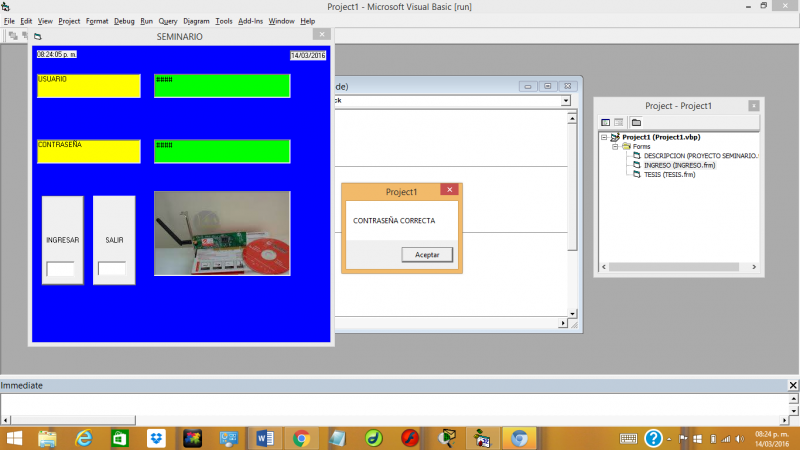Click the SEMINARIO form icon in title bar
This screenshot has height=450, width=800.
pyautogui.click(x=37, y=36)
